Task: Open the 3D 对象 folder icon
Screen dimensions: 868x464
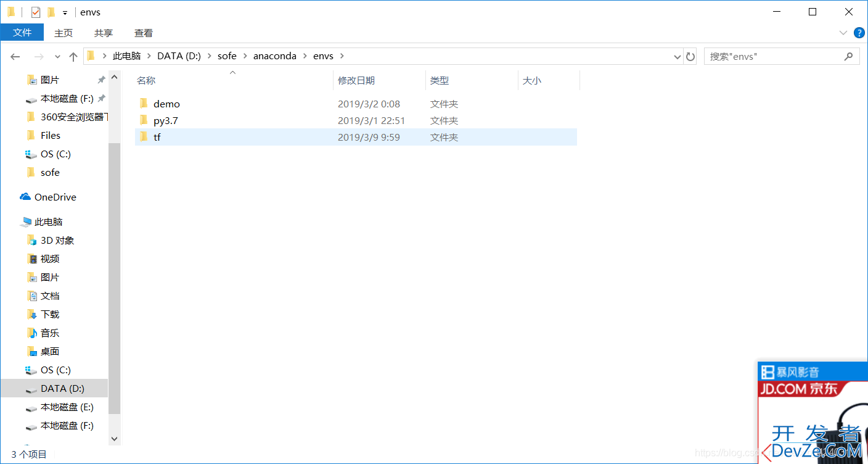Action: click(32, 240)
